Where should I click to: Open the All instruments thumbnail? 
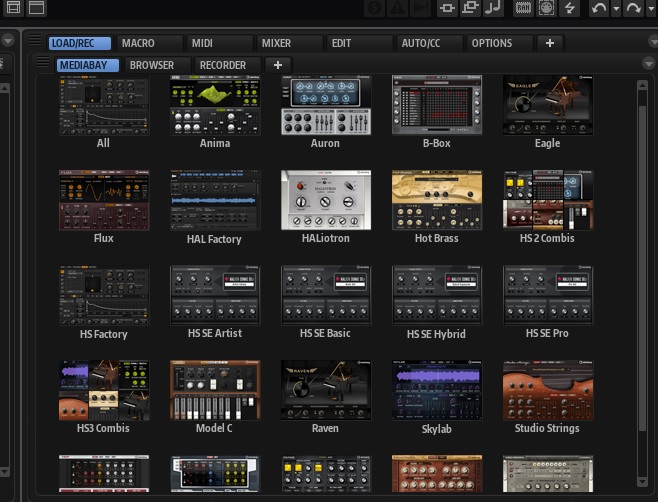(104, 105)
